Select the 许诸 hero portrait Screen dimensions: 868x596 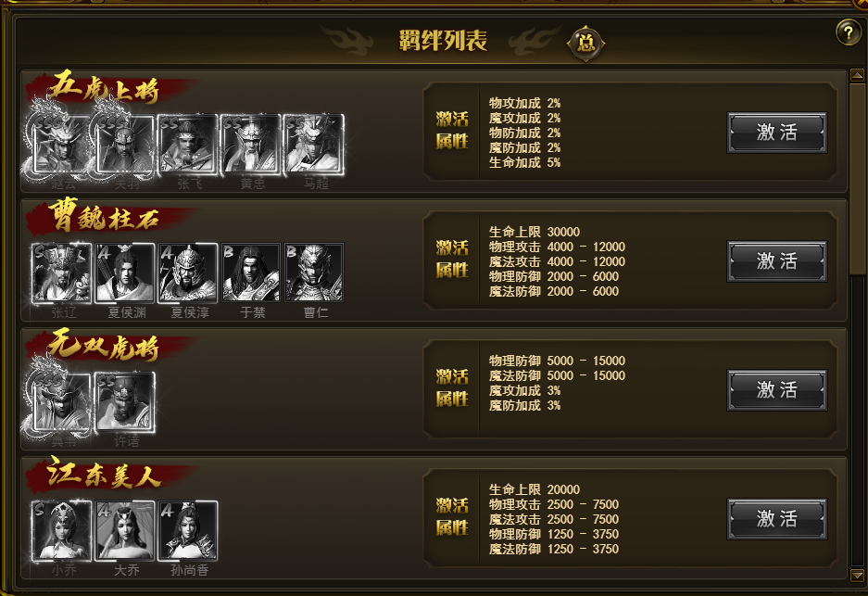124,401
